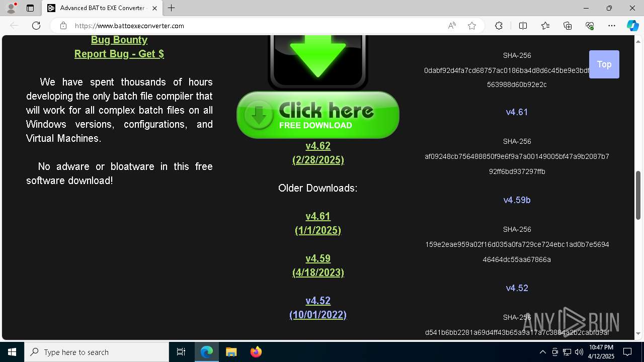
Task: Follow the Report Bug - Get $ link
Action: [x=119, y=54]
